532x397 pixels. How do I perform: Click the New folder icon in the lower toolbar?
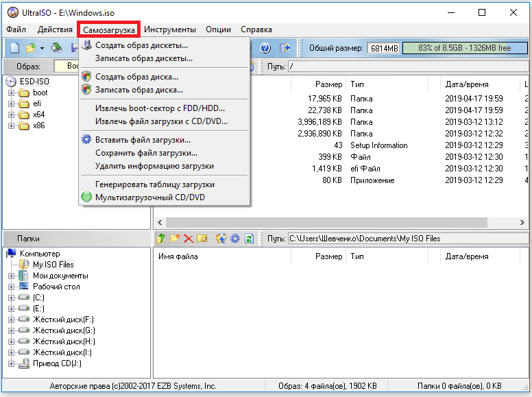pyautogui.click(x=175, y=239)
